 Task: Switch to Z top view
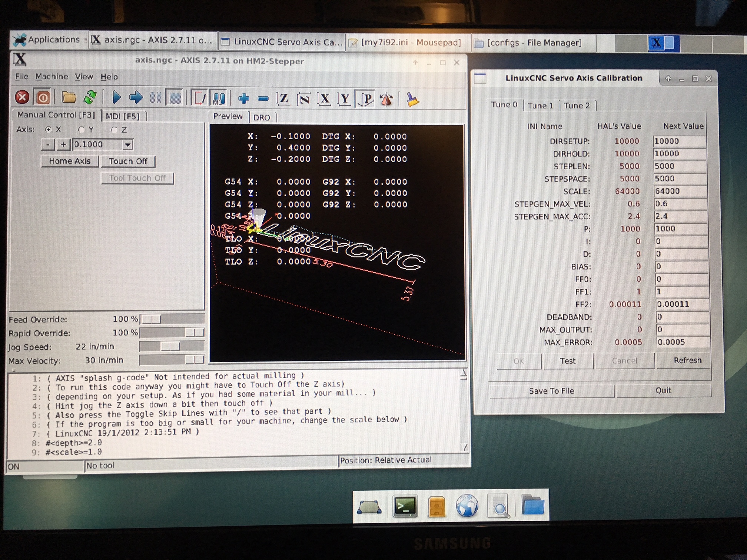(283, 99)
